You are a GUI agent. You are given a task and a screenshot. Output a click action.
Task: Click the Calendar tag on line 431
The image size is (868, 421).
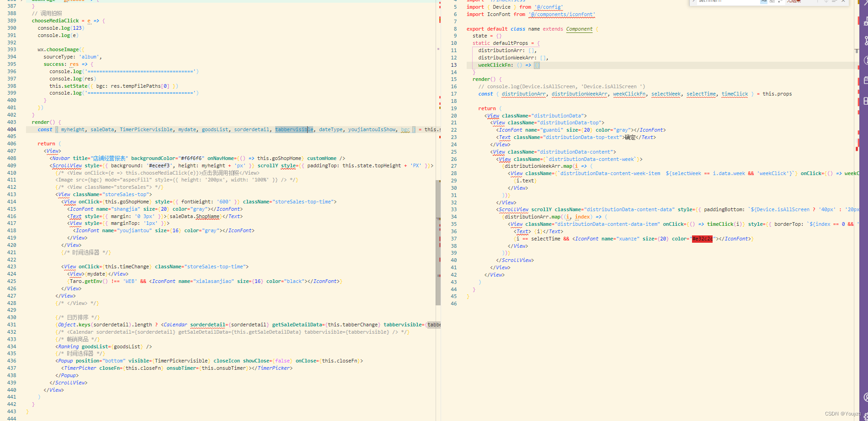point(176,325)
